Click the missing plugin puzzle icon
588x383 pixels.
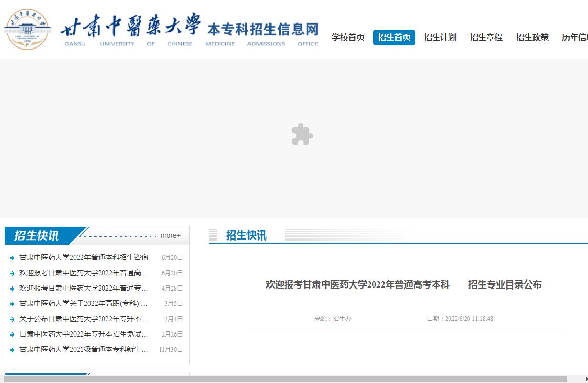[302, 134]
